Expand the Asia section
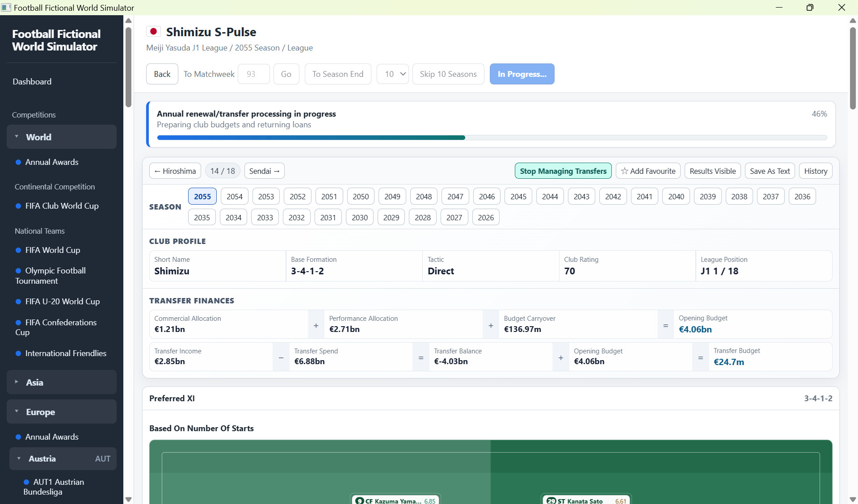858x504 pixels. (62, 382)
